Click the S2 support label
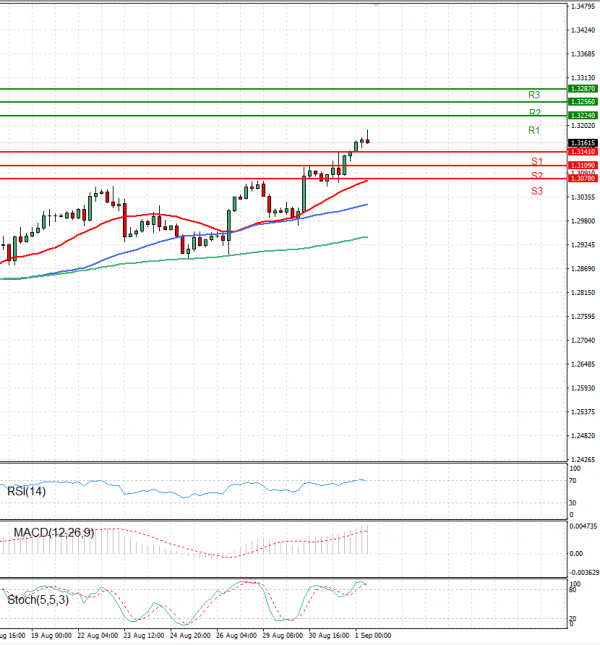Screen dimensions: 600x645 tap(537, 175)
